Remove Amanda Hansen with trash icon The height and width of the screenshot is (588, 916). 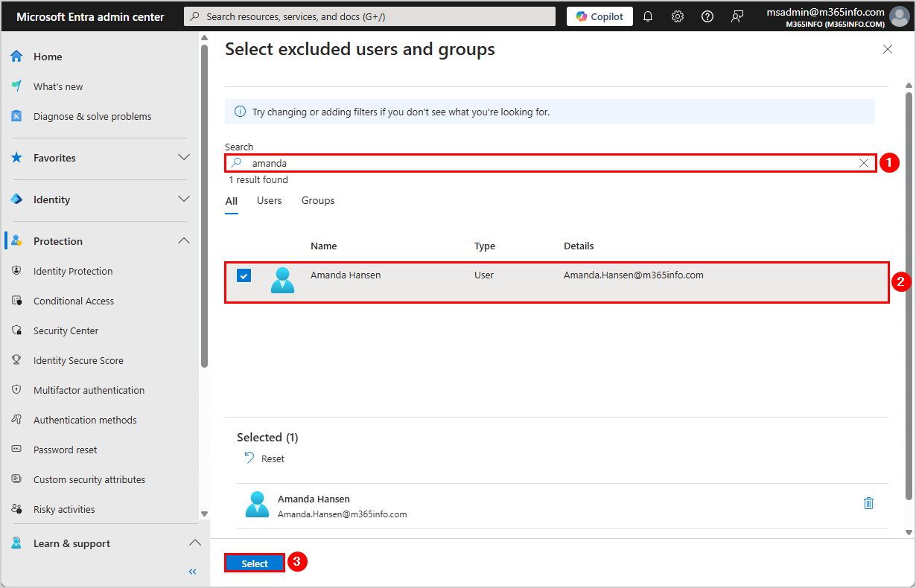click(868, 503)
